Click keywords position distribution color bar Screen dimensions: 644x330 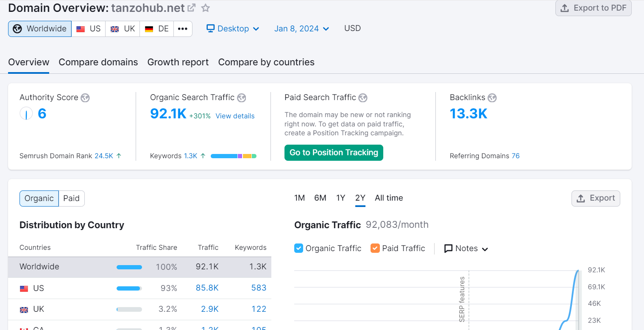[x=234, y=156]
